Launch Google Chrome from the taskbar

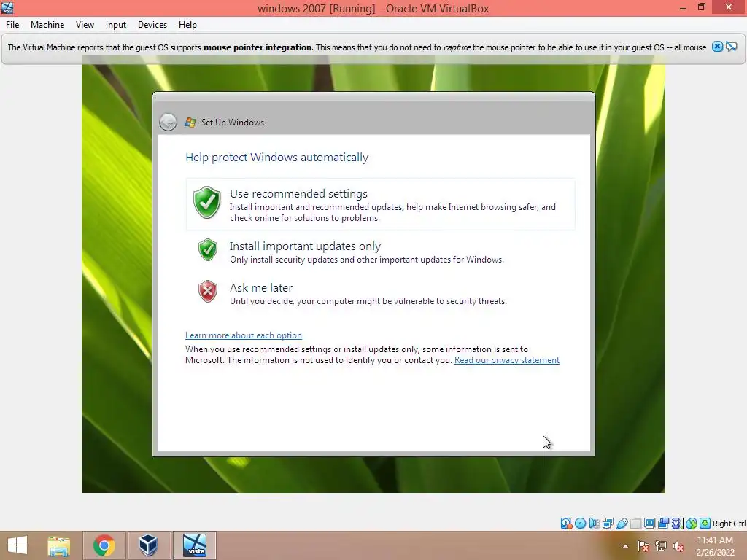click(x=104, y=545)
